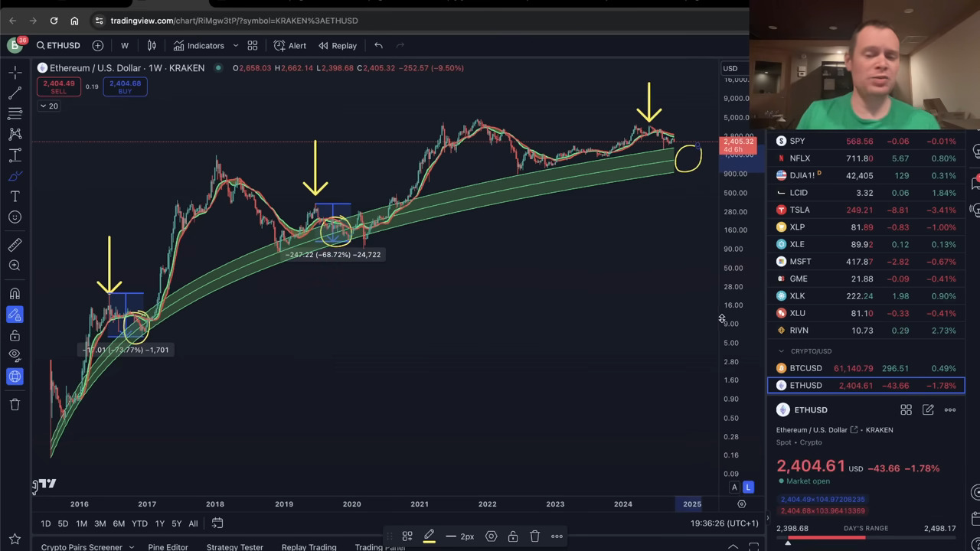This screenshot has width=980, height=551.
Task: Open the Indicators dialog
Action: click(x=199, y=45)
